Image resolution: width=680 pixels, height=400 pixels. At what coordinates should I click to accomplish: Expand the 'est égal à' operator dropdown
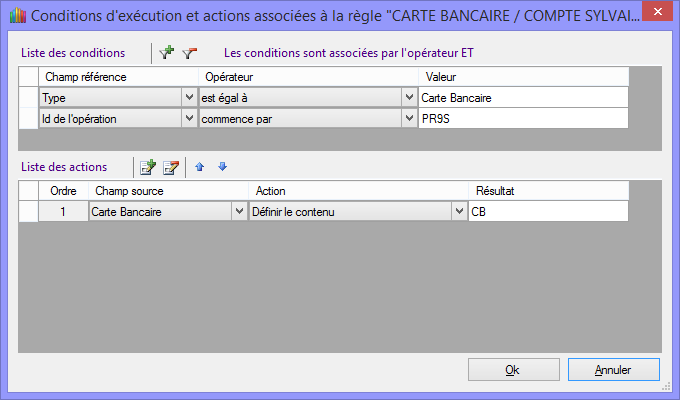point(409,98)
